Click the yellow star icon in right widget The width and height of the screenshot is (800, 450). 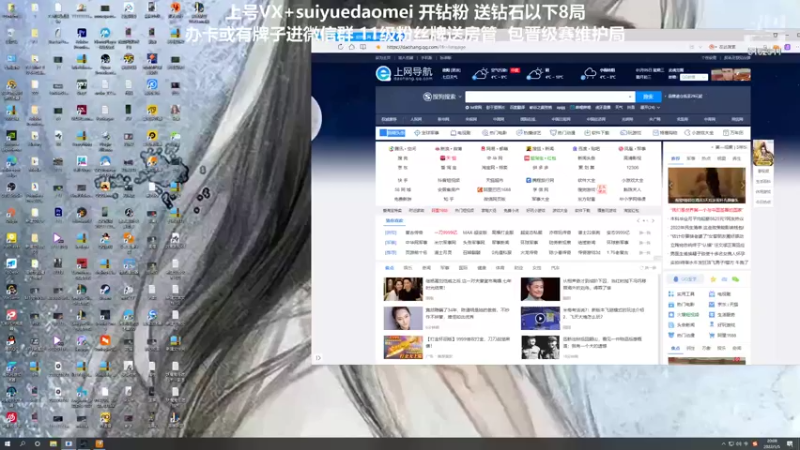point(713,279)
